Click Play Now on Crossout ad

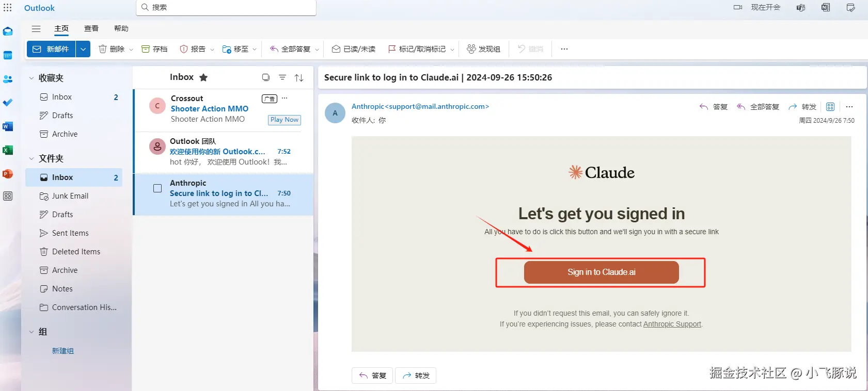[x=285, y=120]
